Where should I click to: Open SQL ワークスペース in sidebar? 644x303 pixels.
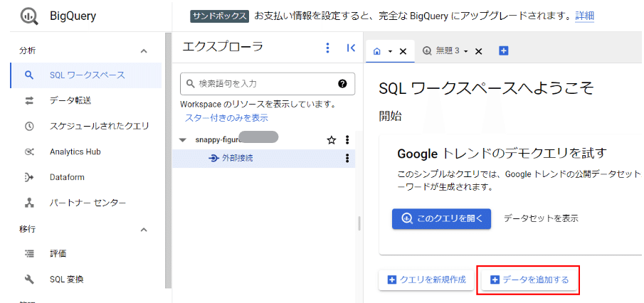click(86, 75)
